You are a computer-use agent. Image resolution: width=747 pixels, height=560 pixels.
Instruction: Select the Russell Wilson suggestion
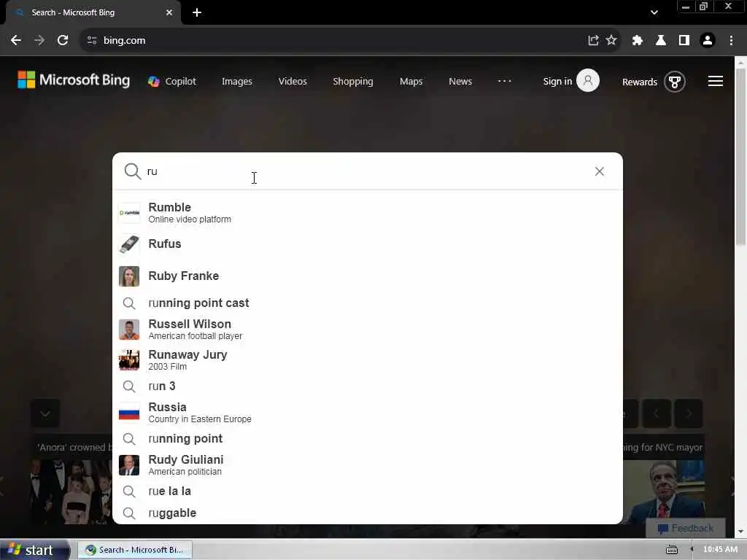(x=368, y=329)
